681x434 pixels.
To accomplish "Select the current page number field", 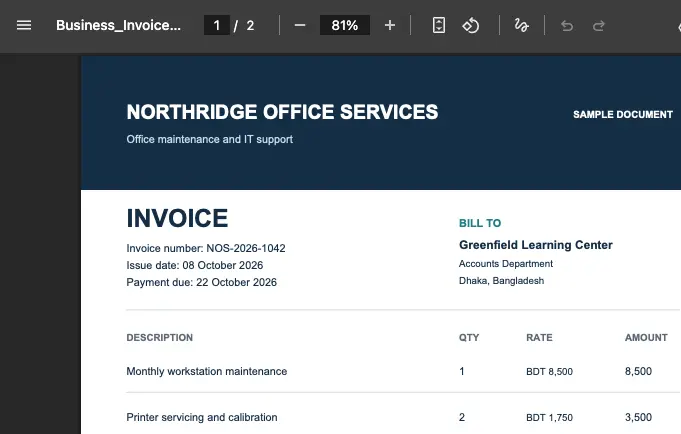I will click(x=217, y=25).
